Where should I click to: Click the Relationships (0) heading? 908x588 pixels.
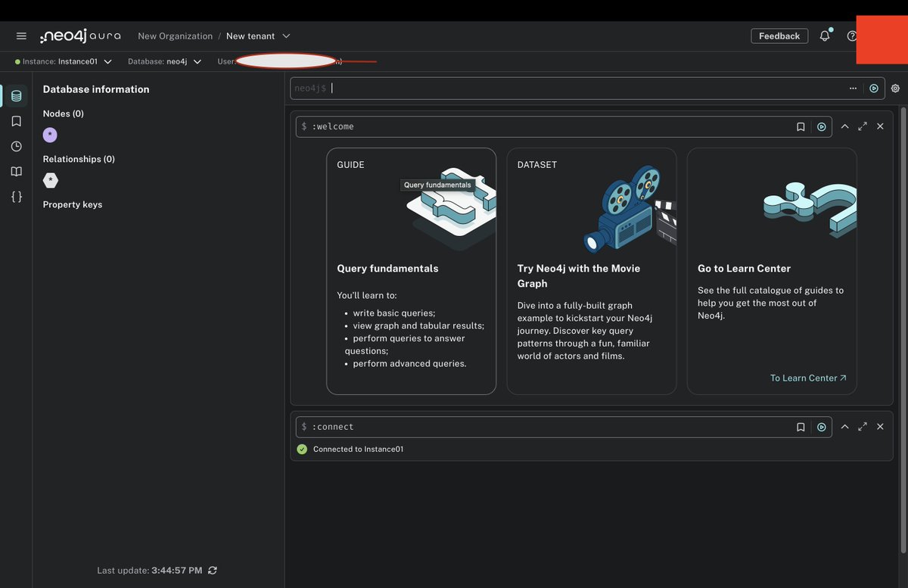(79, 159)
